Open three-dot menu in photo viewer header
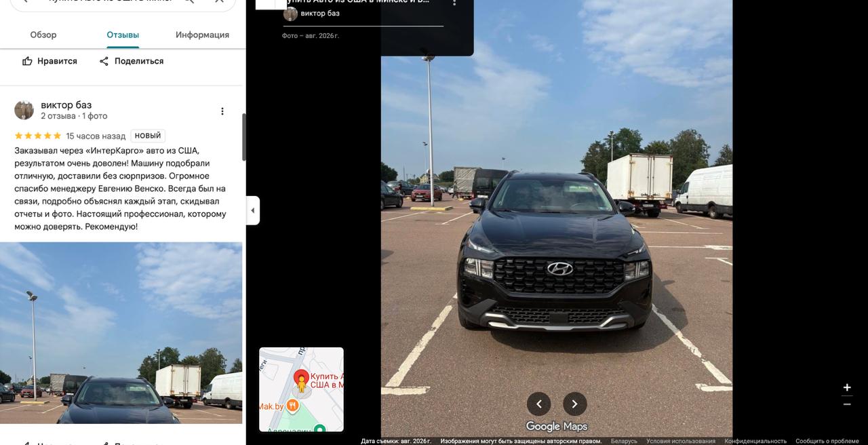The height and width of the screenshot is (445, 868). coord(454,3)
